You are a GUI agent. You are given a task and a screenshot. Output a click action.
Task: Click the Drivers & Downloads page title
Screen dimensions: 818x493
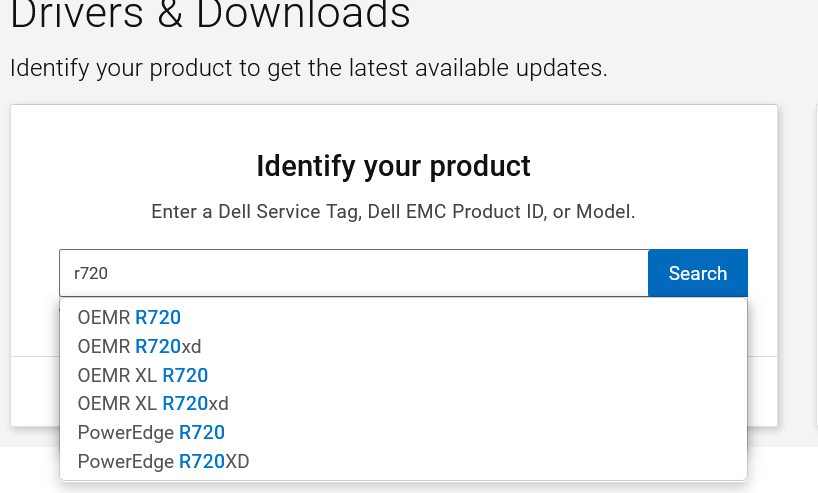210,14
